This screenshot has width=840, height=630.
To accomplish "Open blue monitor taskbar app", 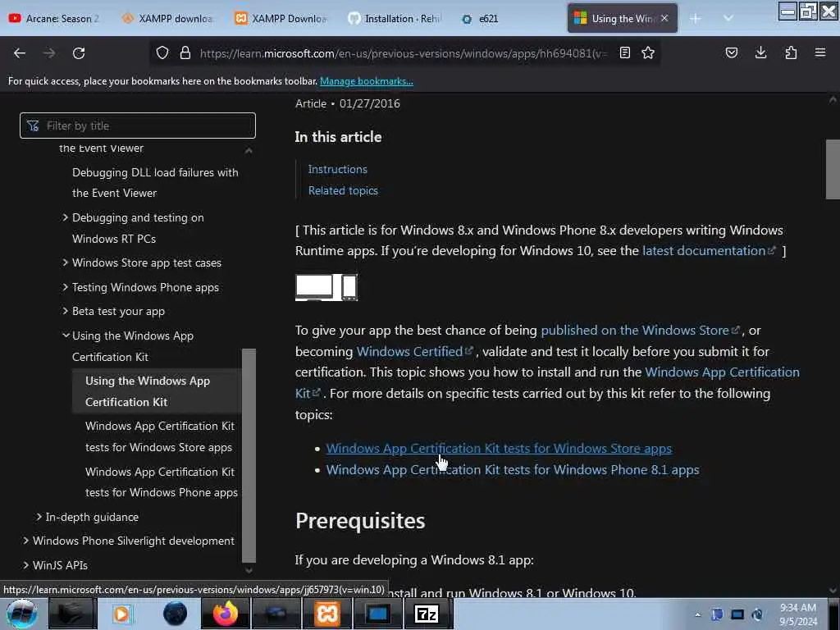I will [377, 614].
